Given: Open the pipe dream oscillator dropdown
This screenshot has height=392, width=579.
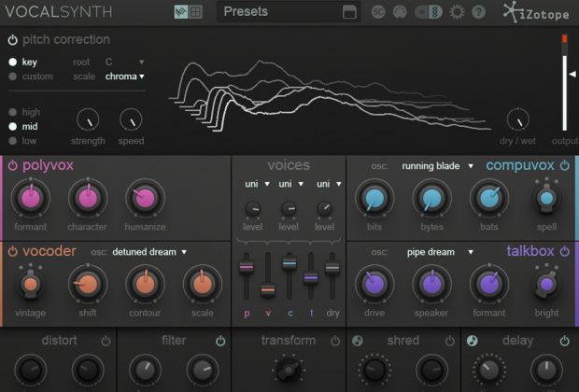Looking at the screenshot, I should tap(440, 252).
